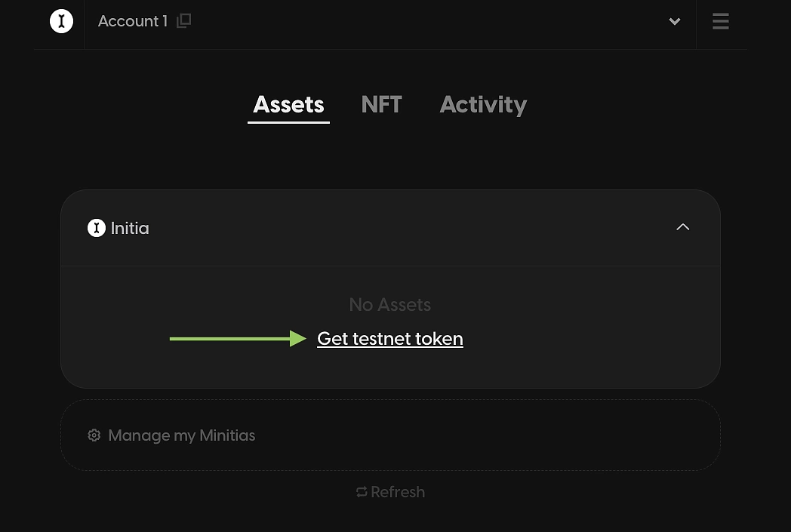
Task: Click the refresh arrows icon
Action: coord(362,492)
